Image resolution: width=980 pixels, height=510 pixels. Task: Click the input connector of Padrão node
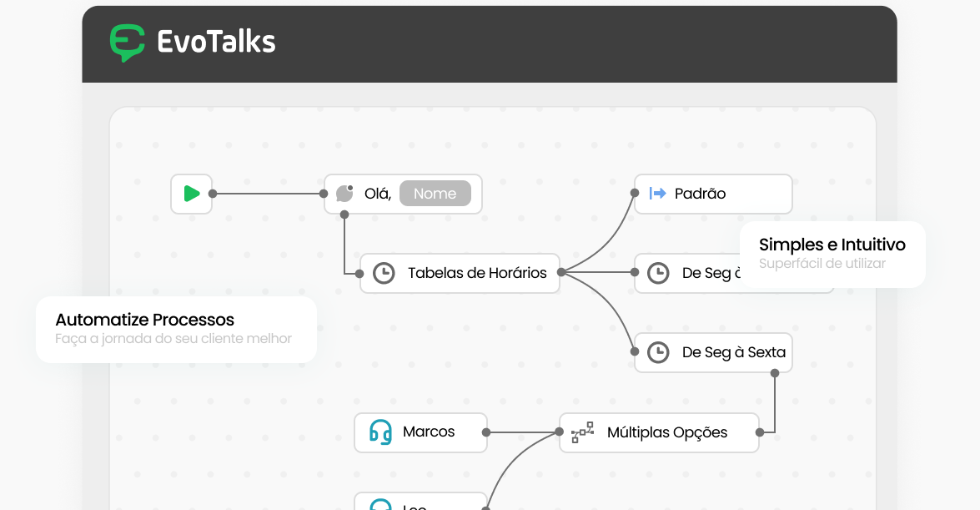tap(635, 193)
